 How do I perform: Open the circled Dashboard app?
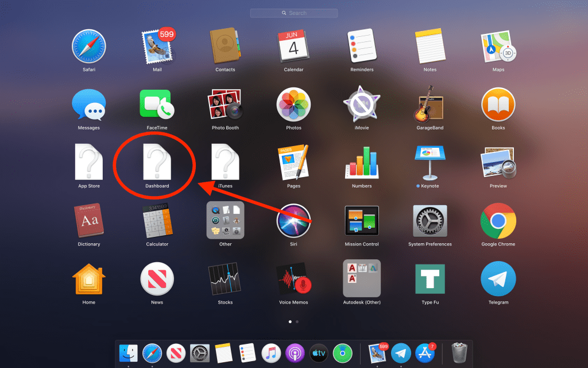pos(157,163)
